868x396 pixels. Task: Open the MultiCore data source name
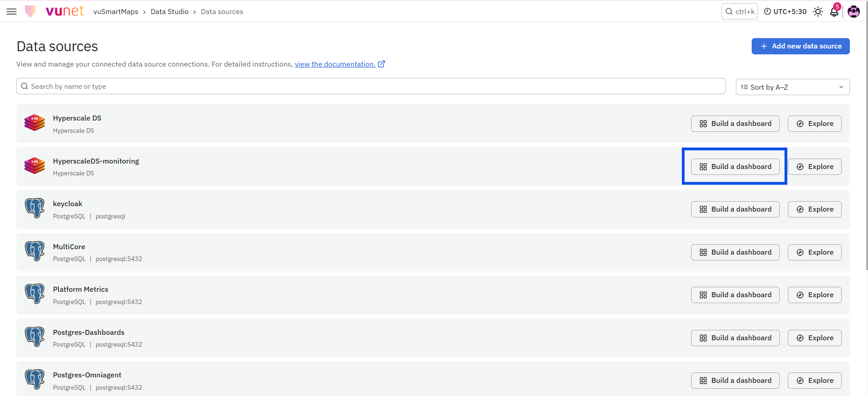[x=69, y=247]
